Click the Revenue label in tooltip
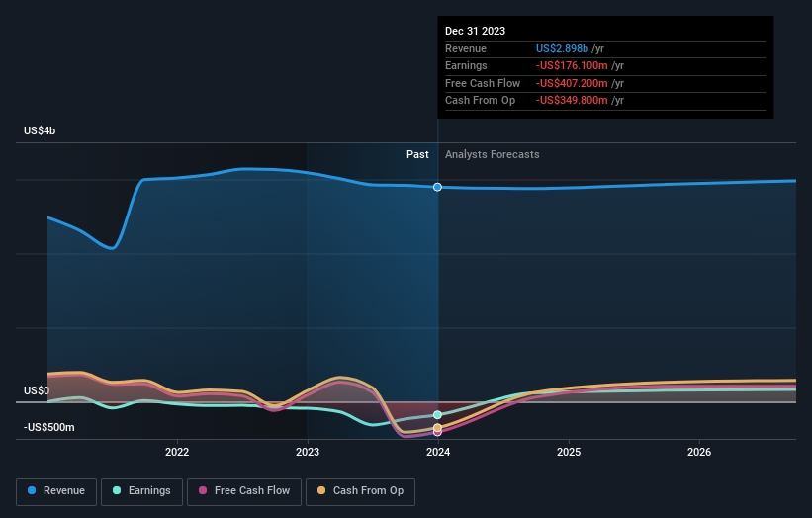 click(466, 48)
